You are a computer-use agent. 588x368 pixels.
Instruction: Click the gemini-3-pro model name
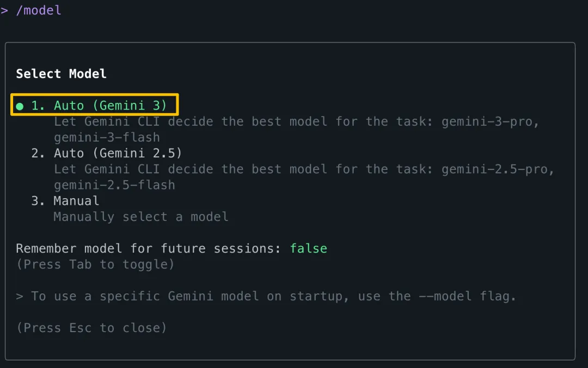coord(490,121)
